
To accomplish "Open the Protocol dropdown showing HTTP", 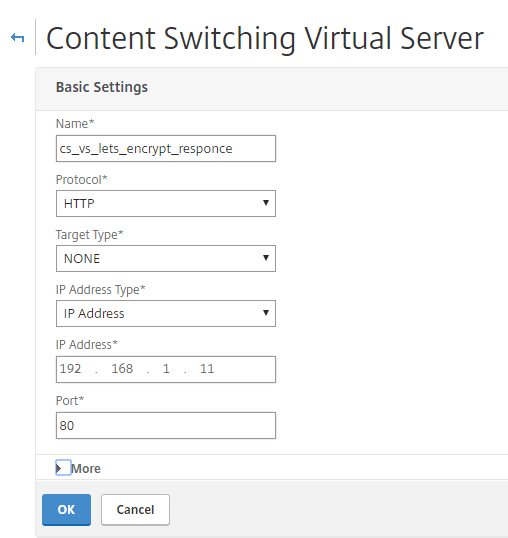I will point(166,203).
